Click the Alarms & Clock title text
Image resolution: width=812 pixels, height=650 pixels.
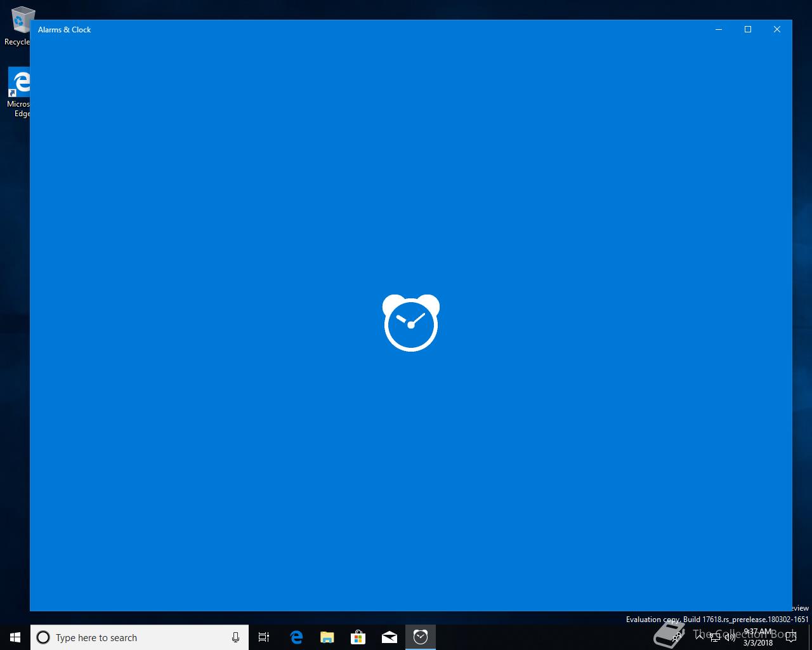64,30
